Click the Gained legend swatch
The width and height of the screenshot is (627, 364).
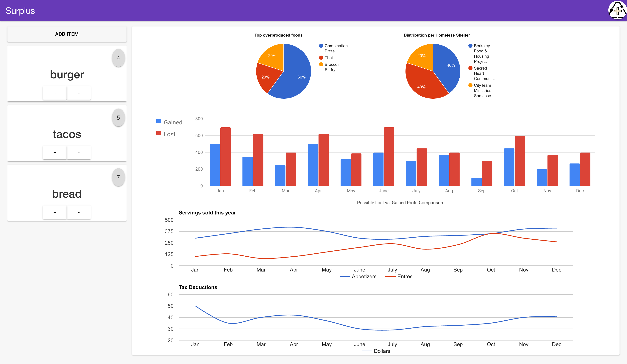158,121
